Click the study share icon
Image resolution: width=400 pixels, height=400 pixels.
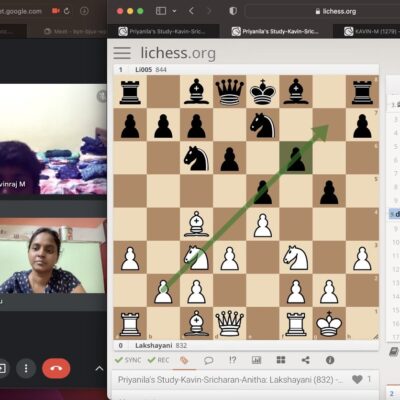(x=305, y=360)
